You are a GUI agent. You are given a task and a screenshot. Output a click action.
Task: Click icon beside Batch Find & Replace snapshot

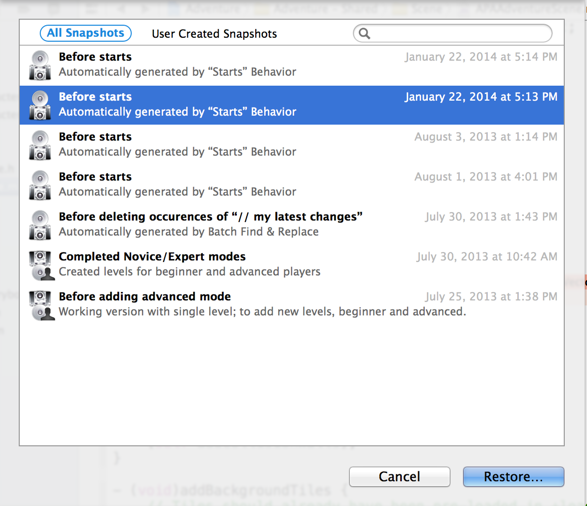(x=40, y=225)
